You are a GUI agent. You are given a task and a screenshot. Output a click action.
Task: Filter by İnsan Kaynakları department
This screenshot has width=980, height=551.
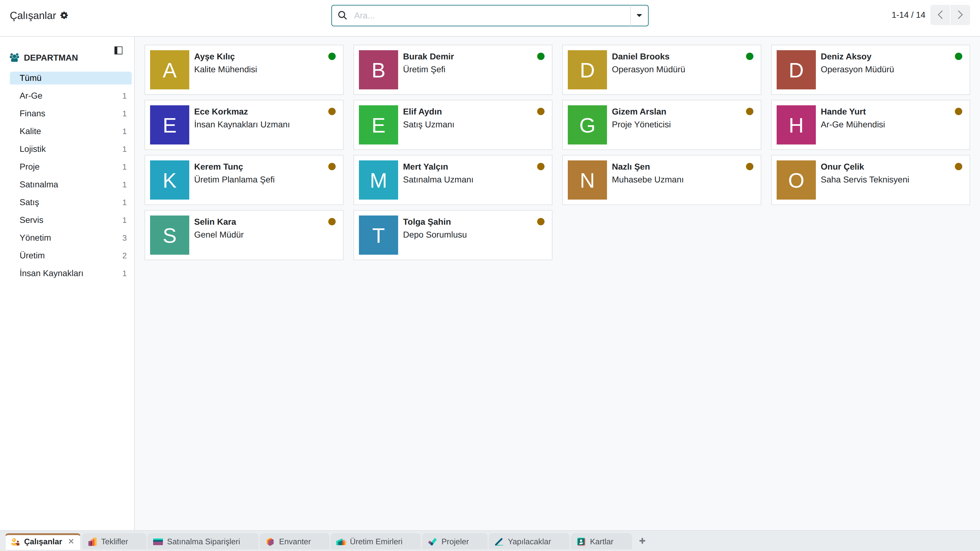click(71, 273)
